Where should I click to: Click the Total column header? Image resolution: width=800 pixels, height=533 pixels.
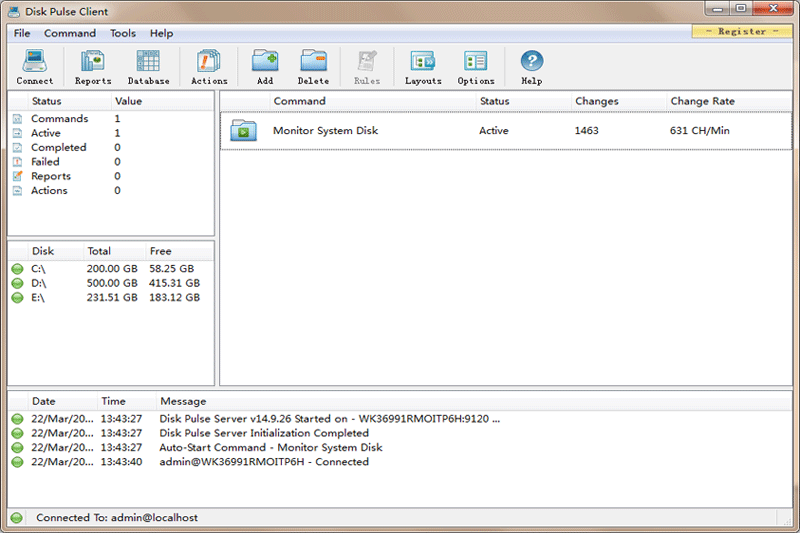[114, 251]
